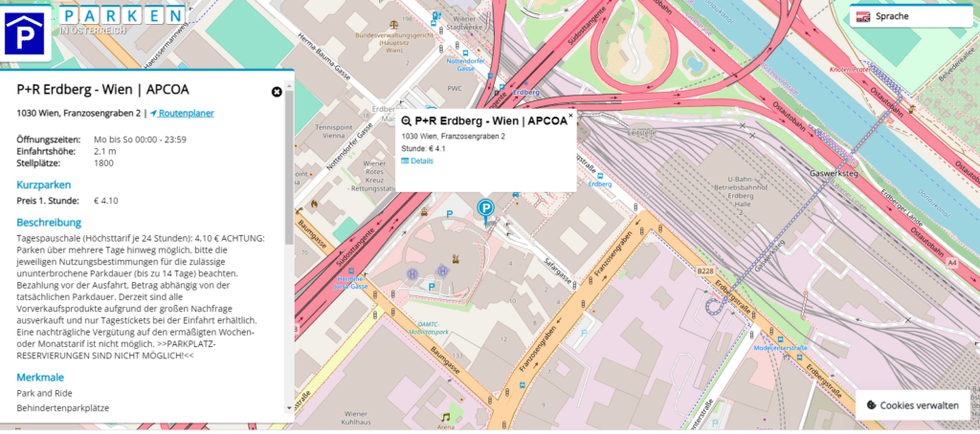Click the fire station flame icon on map

(x=316, y=205)
